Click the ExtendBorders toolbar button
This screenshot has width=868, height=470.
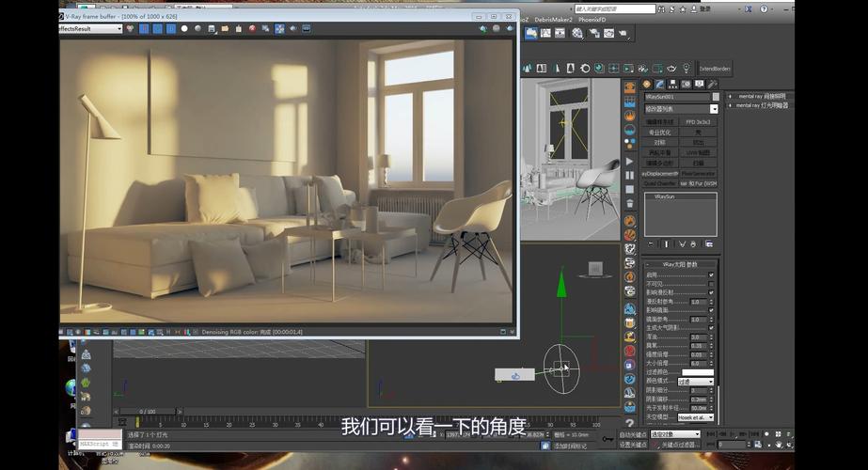click(x=714, y=69)
